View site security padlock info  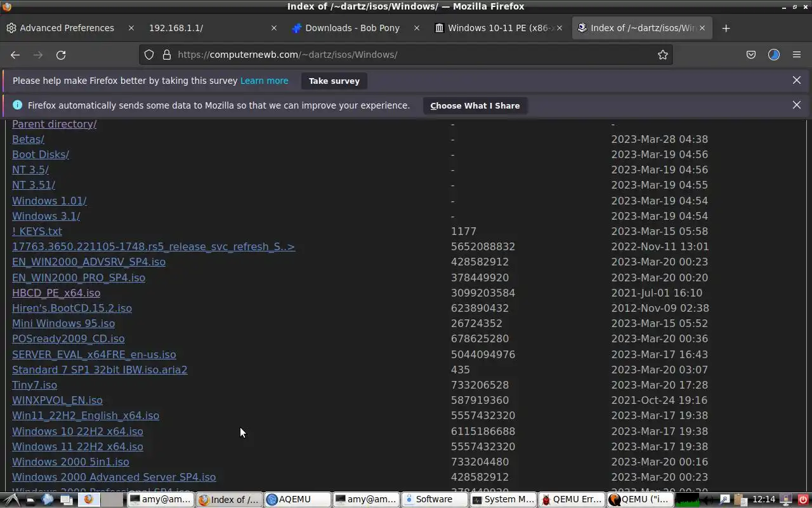167,55
